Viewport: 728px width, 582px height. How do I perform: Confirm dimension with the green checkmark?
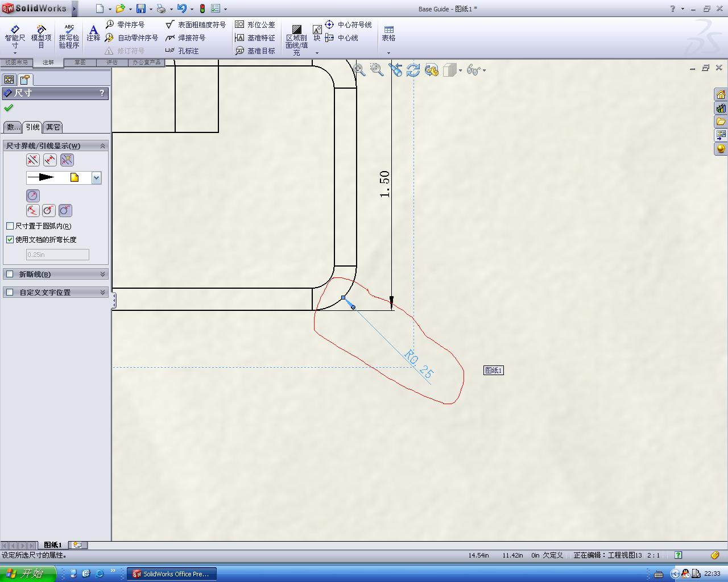[9, 108]
